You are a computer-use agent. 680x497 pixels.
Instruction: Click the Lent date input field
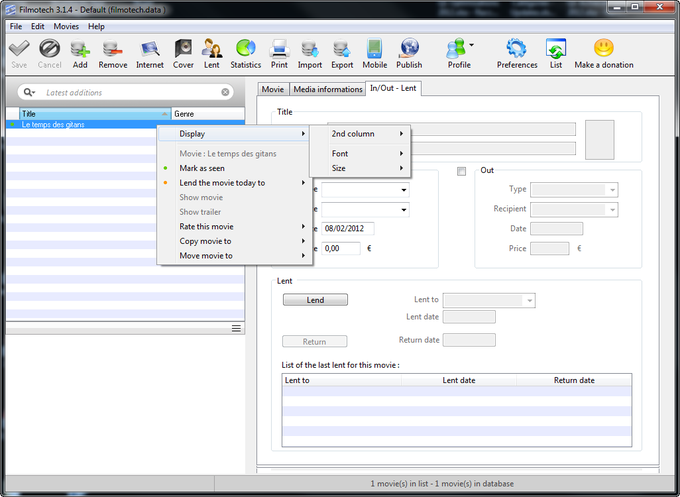point(469,317)
